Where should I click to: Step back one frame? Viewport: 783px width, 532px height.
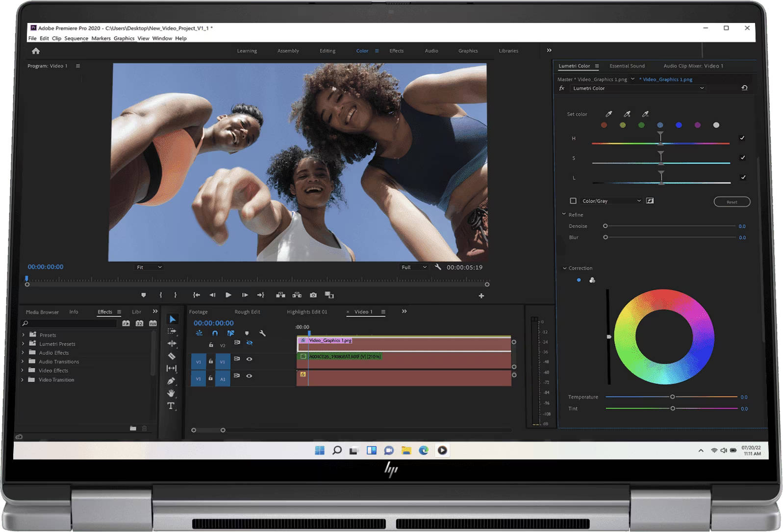coord(212,295)
